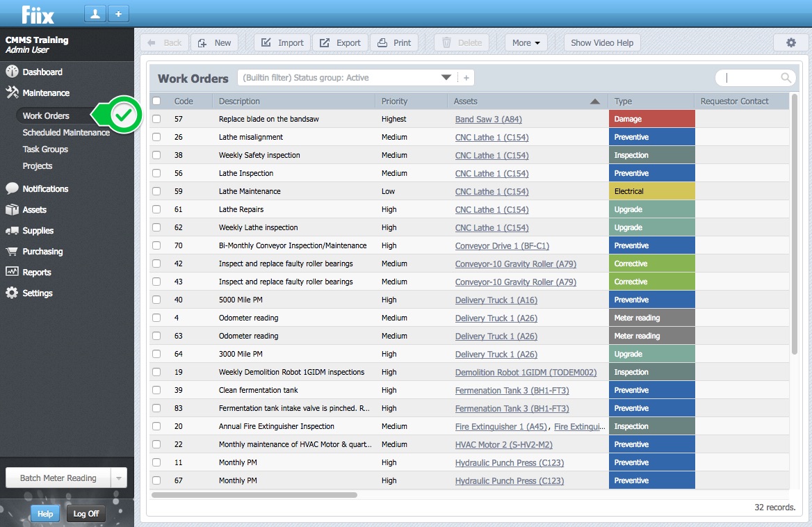
Task: Toggle the select-all checkbox in header row
Action: point(156,101)
